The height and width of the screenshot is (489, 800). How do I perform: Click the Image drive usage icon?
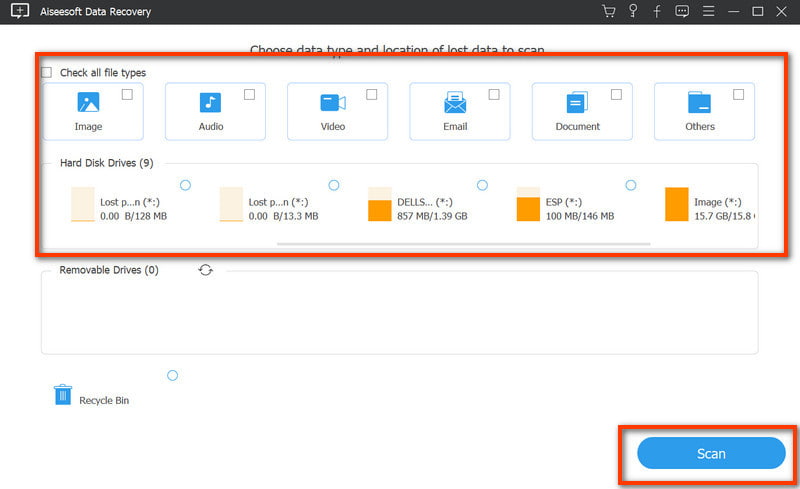tap(677, 204)
